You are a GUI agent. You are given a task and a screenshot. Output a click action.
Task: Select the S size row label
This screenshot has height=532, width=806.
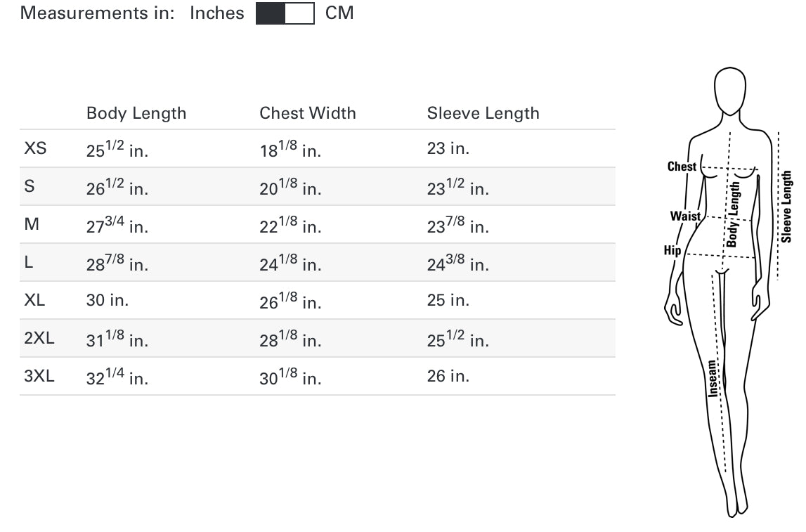point(30,186)
